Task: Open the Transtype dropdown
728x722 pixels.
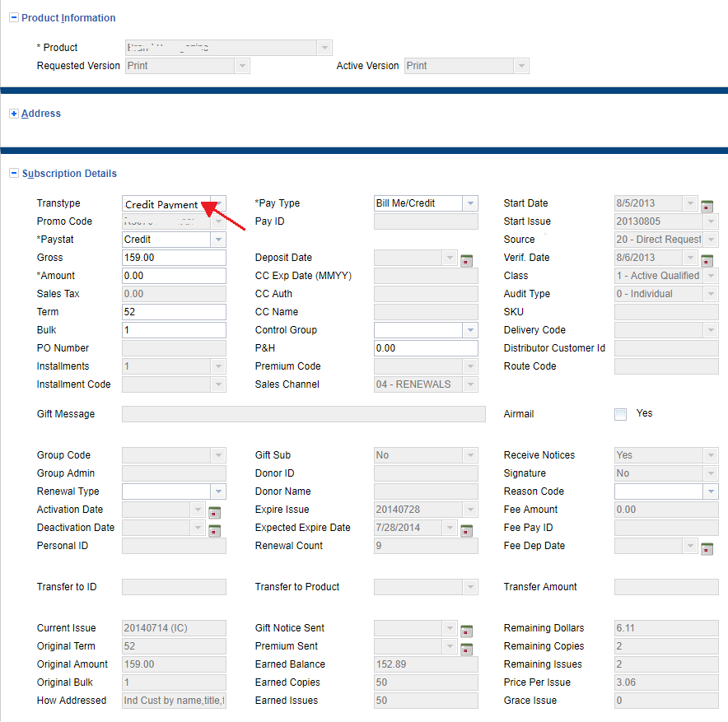Action: point(217,203)
